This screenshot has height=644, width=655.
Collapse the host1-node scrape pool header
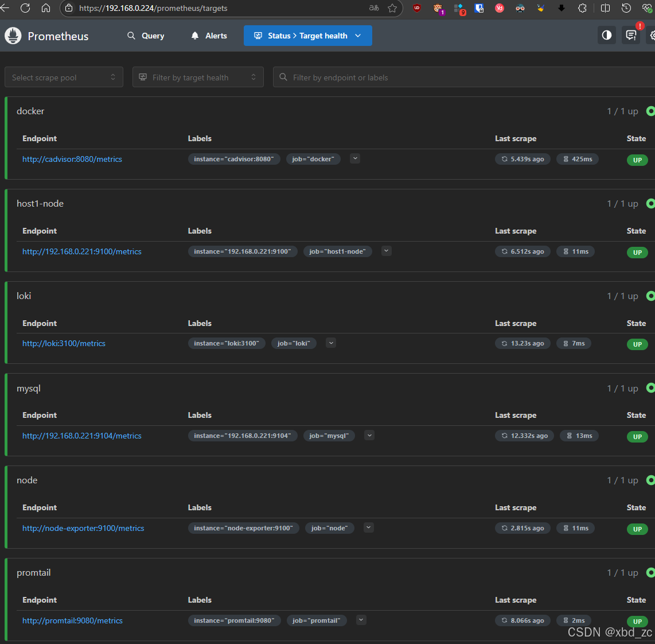click(x=332, y=204)
